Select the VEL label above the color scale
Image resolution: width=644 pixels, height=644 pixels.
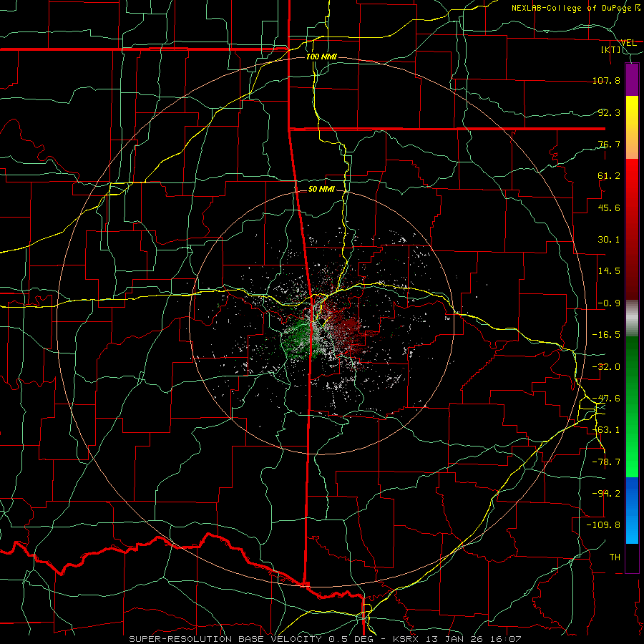[x=629, y=43]
